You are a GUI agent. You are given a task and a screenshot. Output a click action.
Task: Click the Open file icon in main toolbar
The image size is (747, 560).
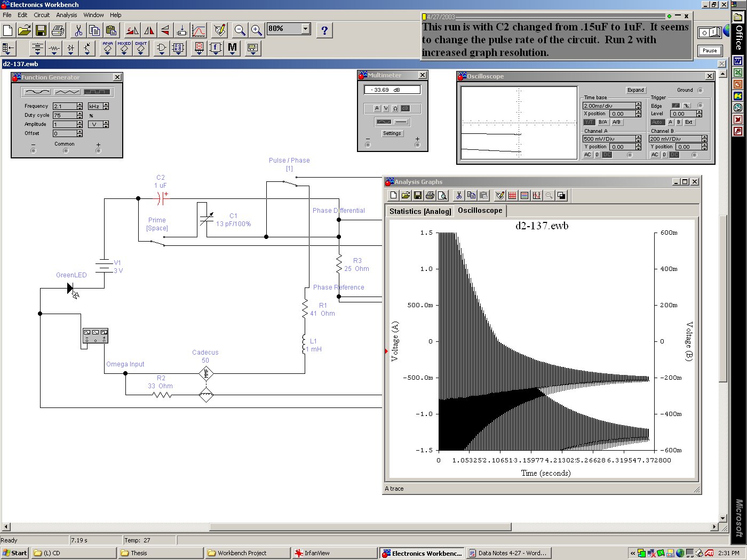click(25, 30)
